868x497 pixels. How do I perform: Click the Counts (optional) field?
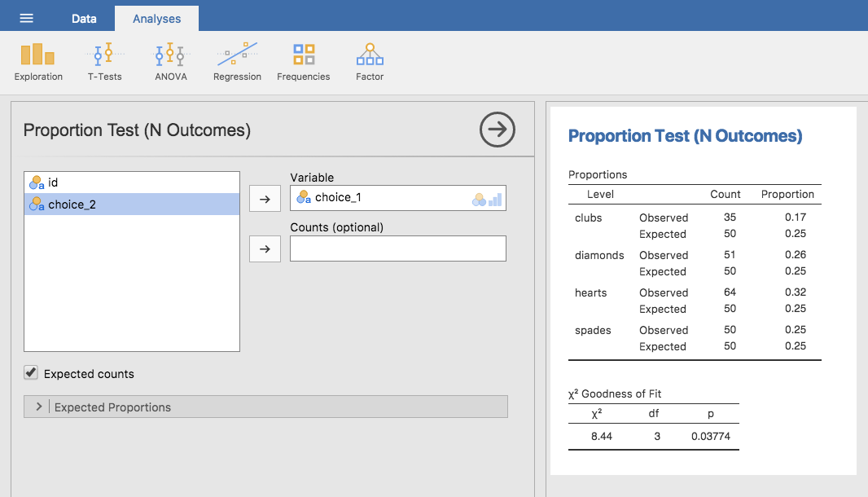point(398,248)
